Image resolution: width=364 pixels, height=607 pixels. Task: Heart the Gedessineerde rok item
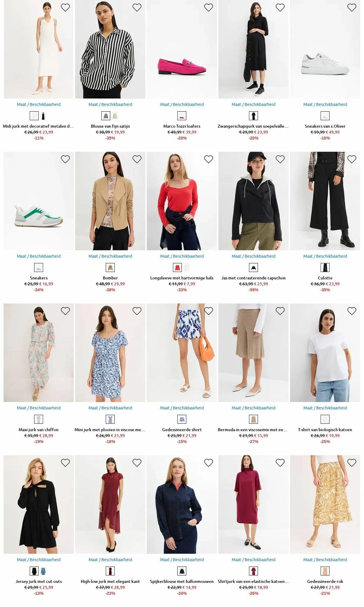tap(352, 463)
